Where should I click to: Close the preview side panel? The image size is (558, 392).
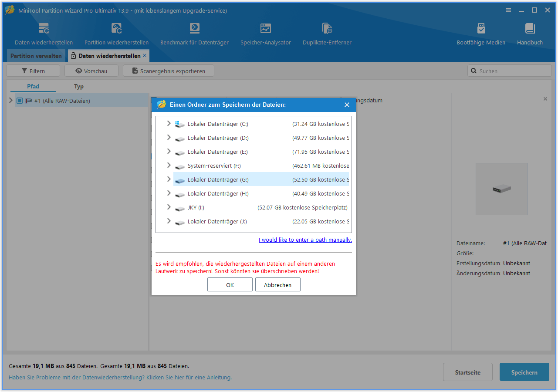545,99
